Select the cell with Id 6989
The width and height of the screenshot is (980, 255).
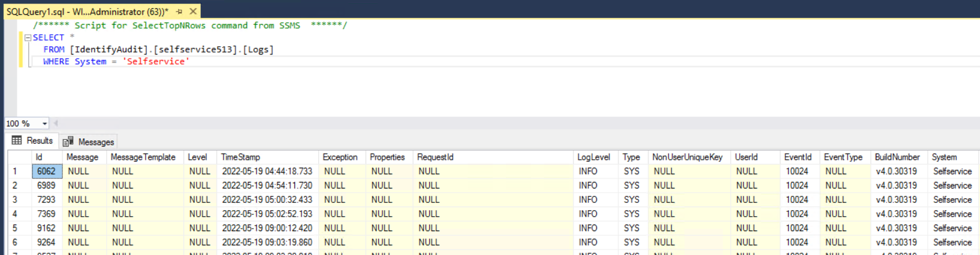click(46, 186)
